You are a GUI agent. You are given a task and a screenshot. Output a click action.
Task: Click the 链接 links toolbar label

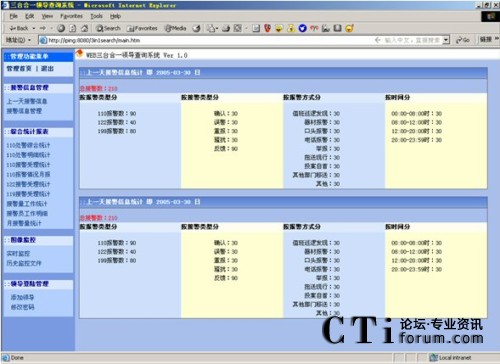[486, 40]
